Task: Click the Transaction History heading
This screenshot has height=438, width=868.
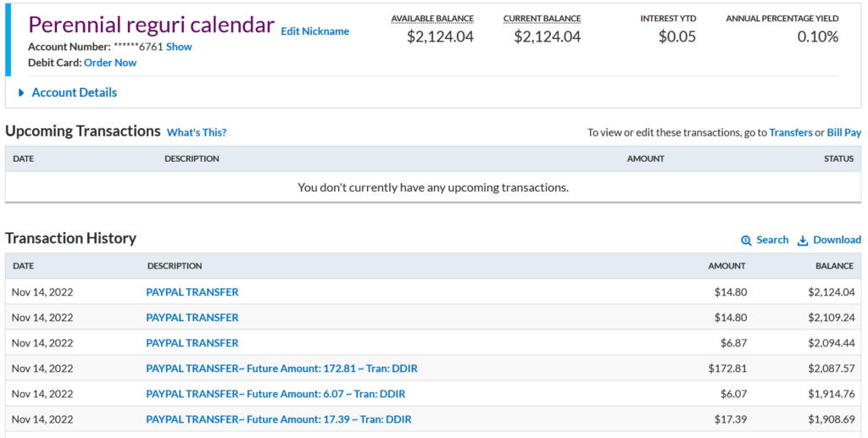Action: pos(70,238)
